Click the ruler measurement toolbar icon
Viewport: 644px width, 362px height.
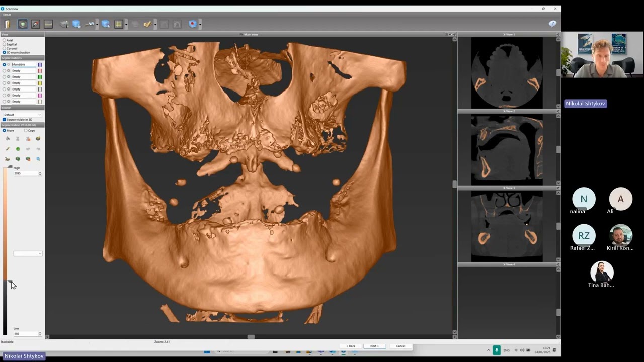[48, 24]
